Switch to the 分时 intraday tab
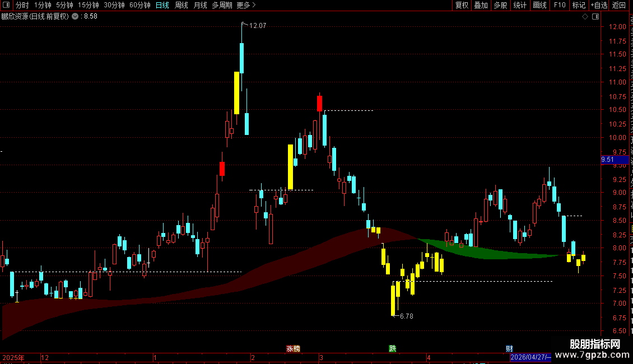Viewport: 633px width, 364px height. pos(22,5)
